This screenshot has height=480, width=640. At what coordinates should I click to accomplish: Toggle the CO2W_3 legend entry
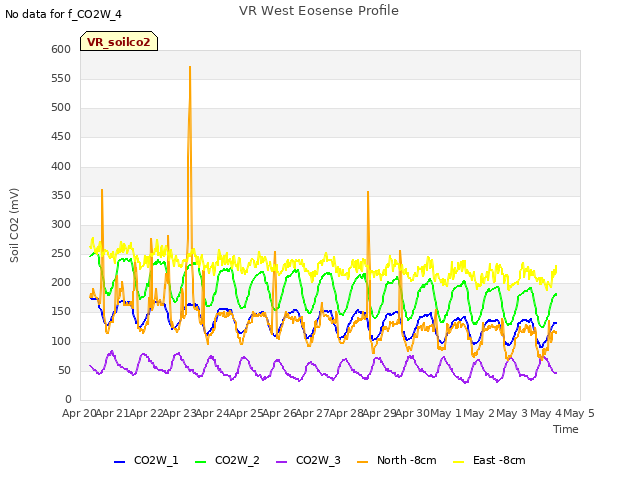tap(308, 460)
